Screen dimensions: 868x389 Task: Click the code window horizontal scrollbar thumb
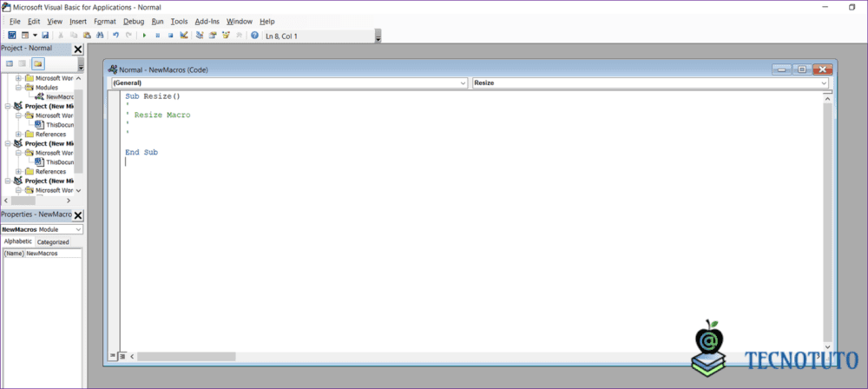click(x=187, y=357)
